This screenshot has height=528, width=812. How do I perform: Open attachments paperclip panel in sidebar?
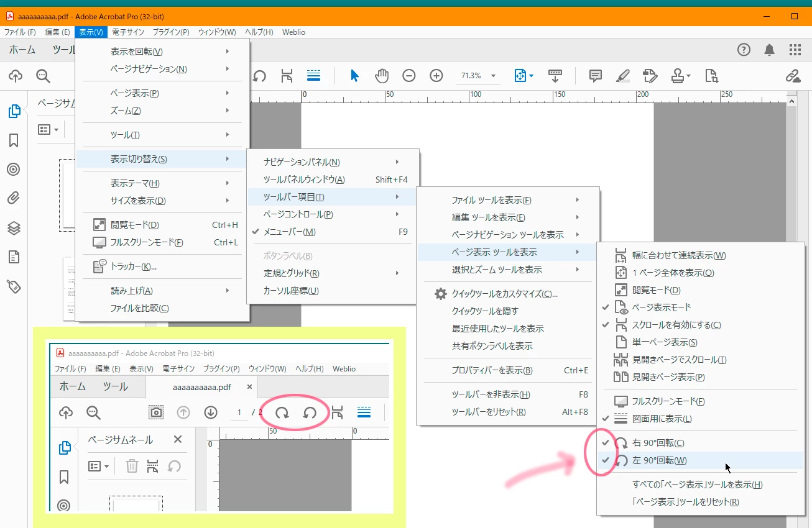(x=14, y=198)
